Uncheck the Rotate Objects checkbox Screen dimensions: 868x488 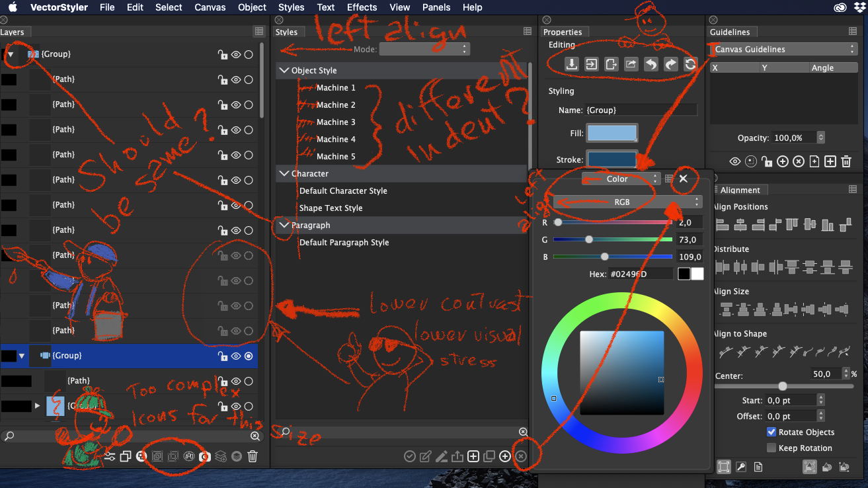(771, 432)
